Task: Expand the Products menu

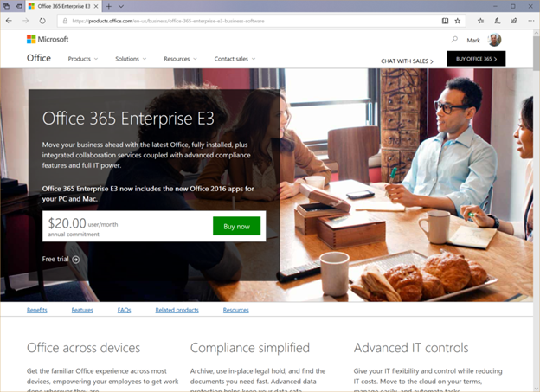Action: (83, 59)
